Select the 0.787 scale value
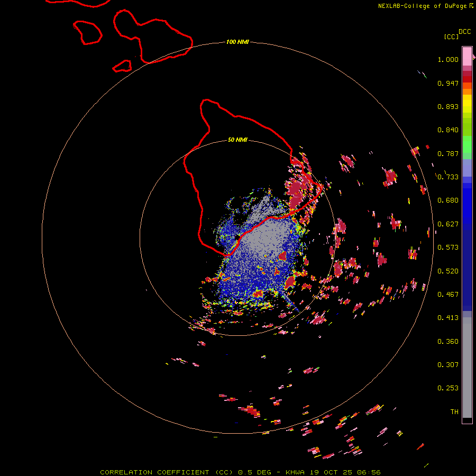476x476 pixels. (448, 153)
